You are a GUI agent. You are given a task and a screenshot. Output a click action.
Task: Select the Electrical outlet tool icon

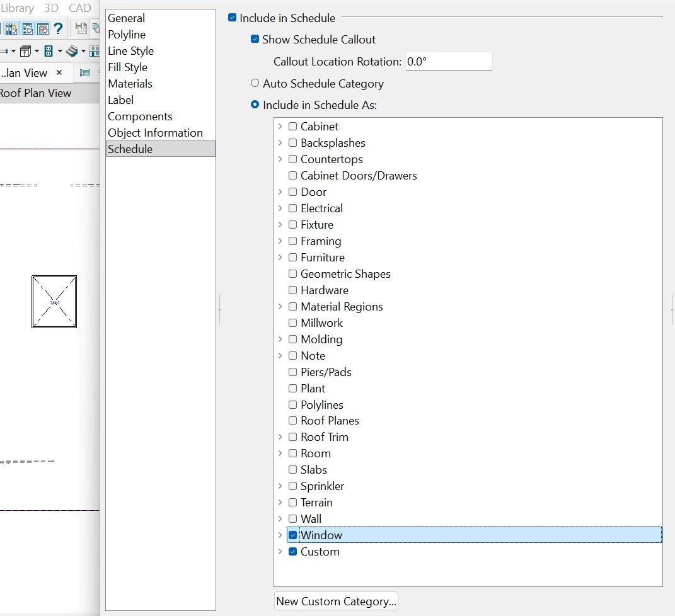(x=49, y=51)
